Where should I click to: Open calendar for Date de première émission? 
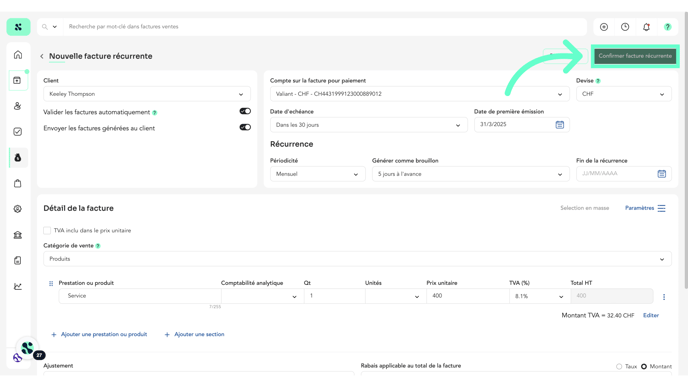click(559, 125)
